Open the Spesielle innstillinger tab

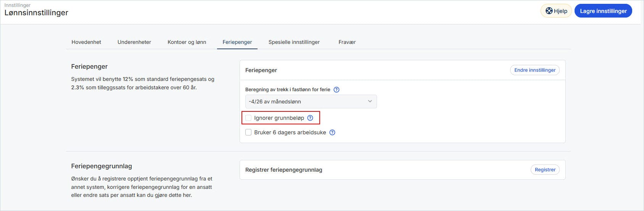click(x=294, y=42)
